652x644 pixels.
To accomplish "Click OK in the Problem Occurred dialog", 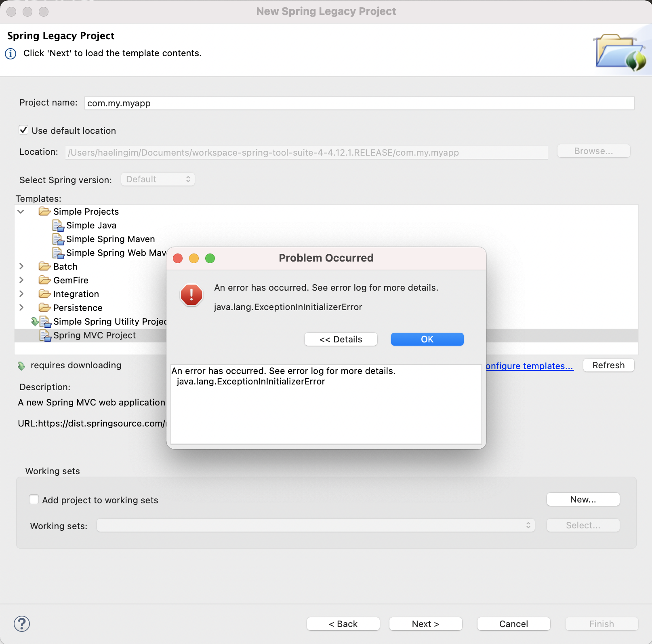I will 427,339.
